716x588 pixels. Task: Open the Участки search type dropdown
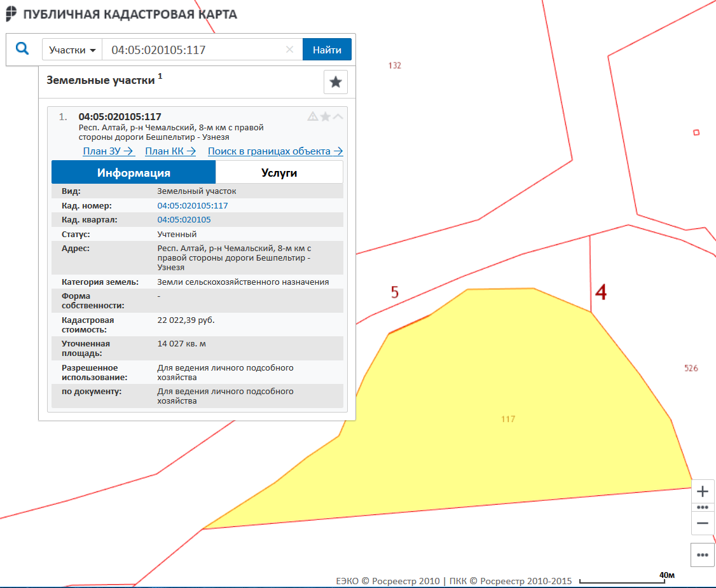click(x=72, y=50)
